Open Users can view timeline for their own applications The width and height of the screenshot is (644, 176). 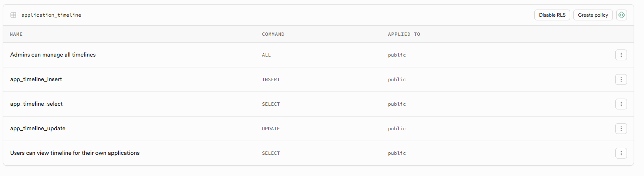pyautogui.click(x=75, y=153)
